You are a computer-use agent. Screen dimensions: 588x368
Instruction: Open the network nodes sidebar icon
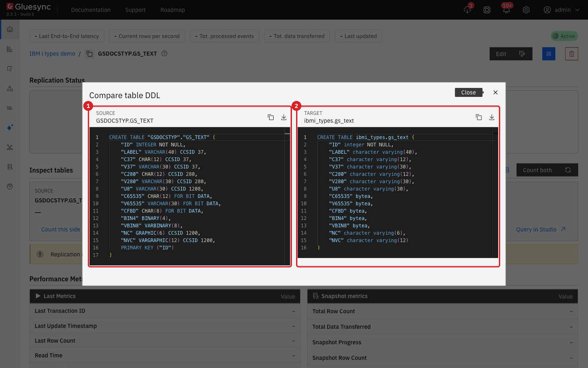coord(10,147)
